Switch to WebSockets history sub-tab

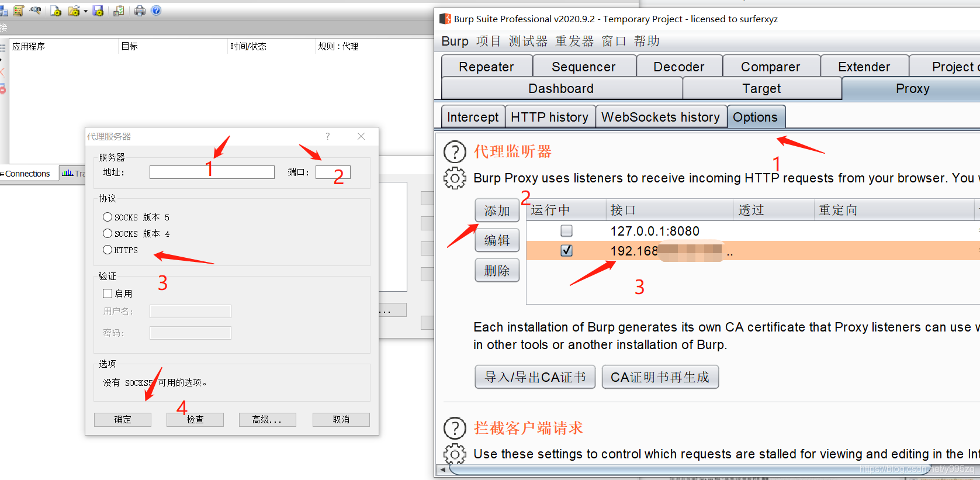pos(661,117)
